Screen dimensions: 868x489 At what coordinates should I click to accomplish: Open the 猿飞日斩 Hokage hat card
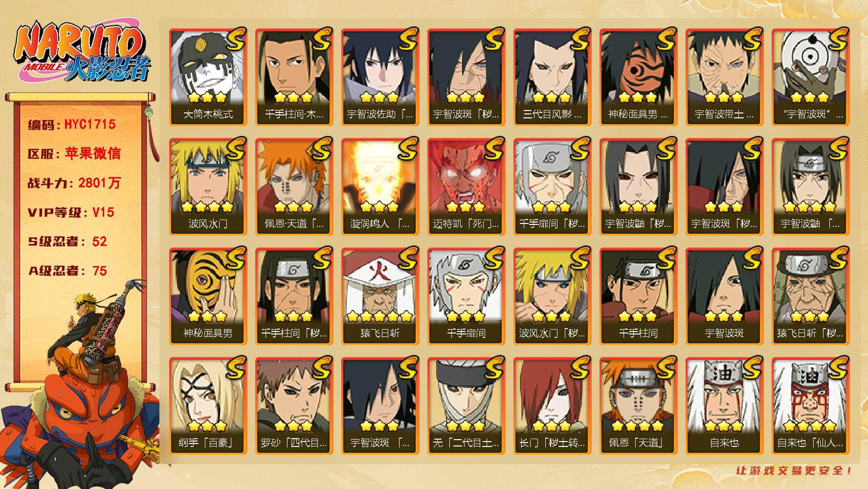(x=380, y=296)
